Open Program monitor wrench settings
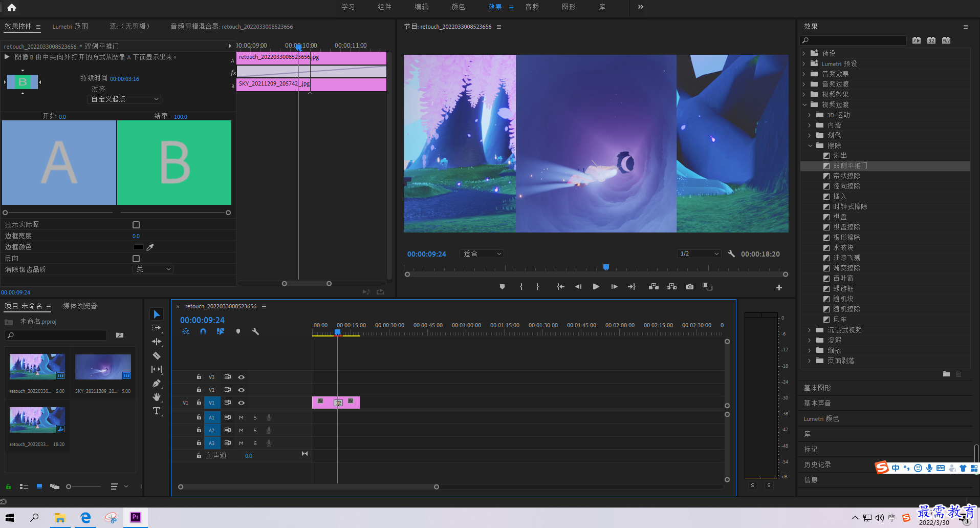Screen dimensions: 980x528 click(x=731, y=254)
